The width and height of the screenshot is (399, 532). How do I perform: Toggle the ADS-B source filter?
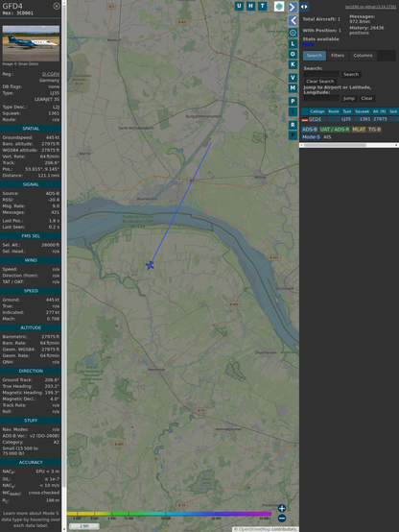pyautogui.click(x=310, y=130)
